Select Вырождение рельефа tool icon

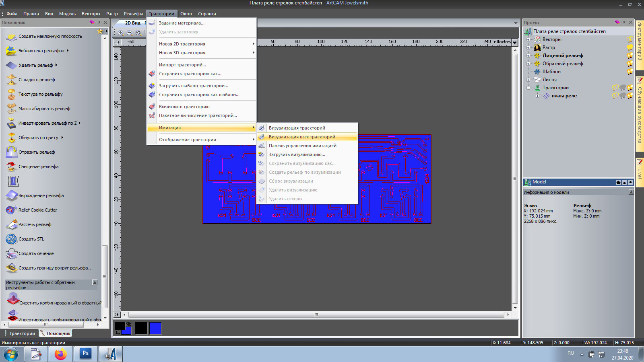pos(12,196)
